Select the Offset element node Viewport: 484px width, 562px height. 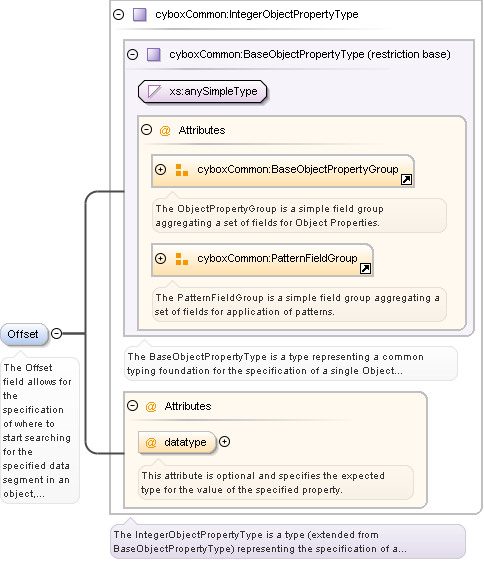coord(24,334)
